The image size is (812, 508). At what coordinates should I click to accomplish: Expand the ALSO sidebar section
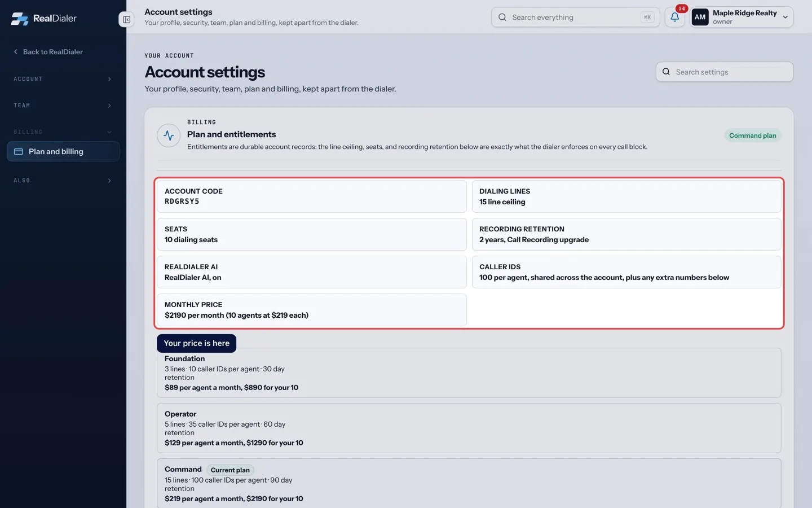tap(63, 181)
